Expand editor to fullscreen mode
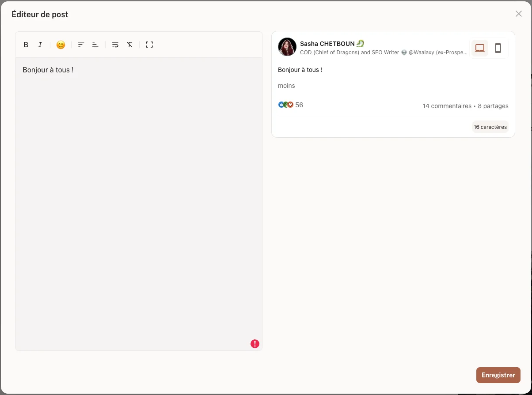 pyautogui.click(x=149, y=45)
